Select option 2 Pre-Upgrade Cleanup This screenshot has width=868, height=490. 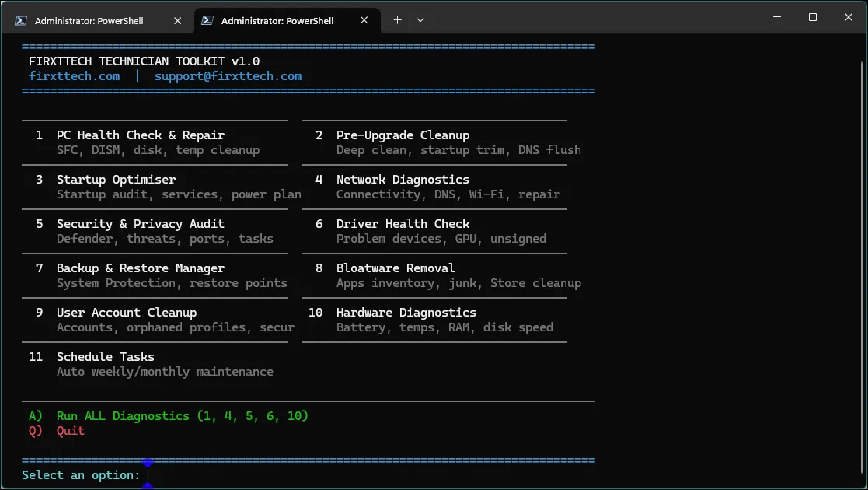pos(403,135)
